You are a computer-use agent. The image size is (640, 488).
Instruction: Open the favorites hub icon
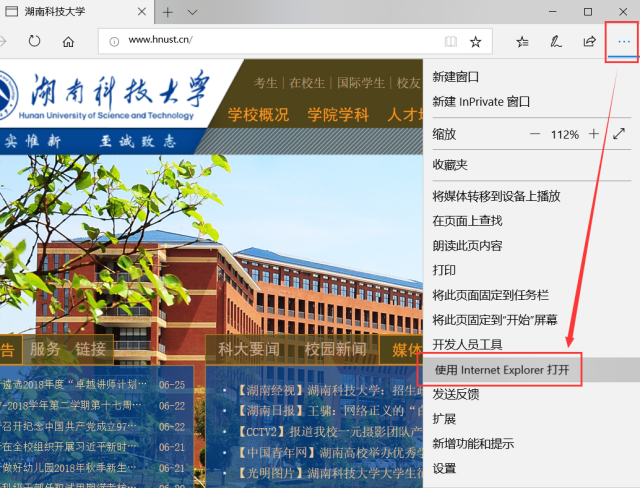click(522, 42)
